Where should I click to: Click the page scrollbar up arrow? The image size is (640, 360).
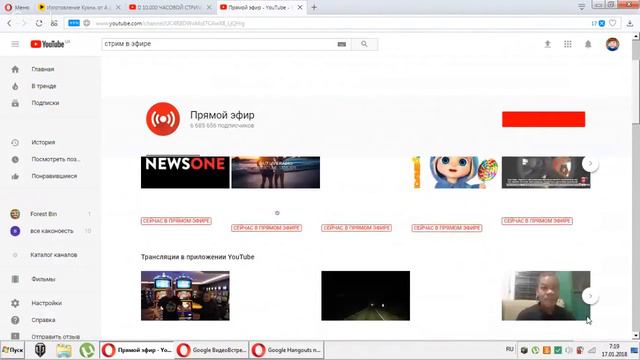[636, 36]
